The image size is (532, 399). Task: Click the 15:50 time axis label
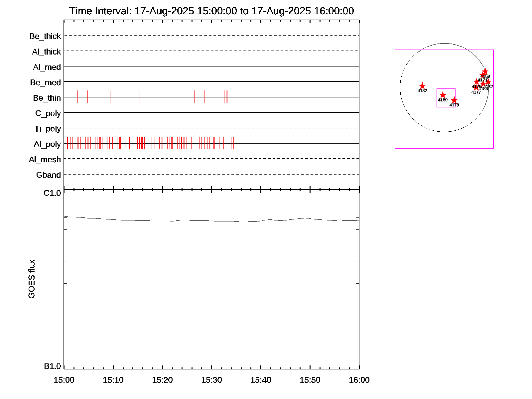310,380
